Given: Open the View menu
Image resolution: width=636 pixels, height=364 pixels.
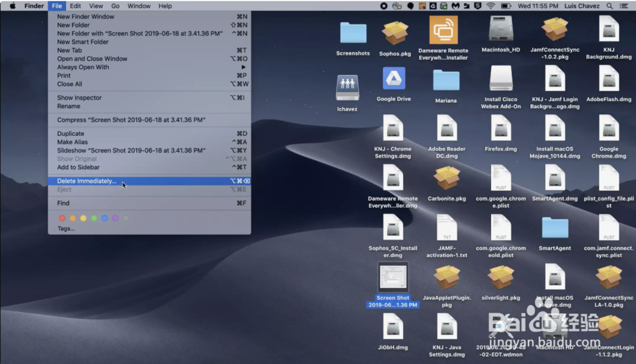Looking at the screenshot, I should point(96,6).
